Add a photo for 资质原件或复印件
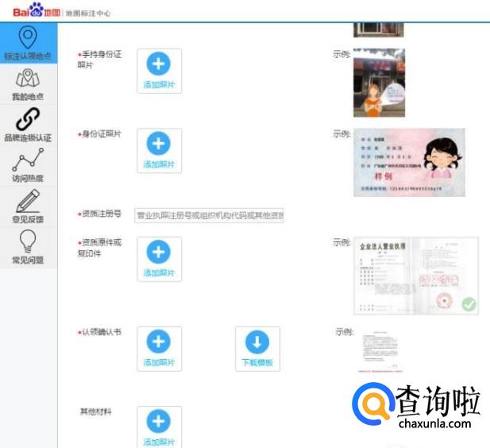Viewport: 490px width, 448px height. coord(159,258)
